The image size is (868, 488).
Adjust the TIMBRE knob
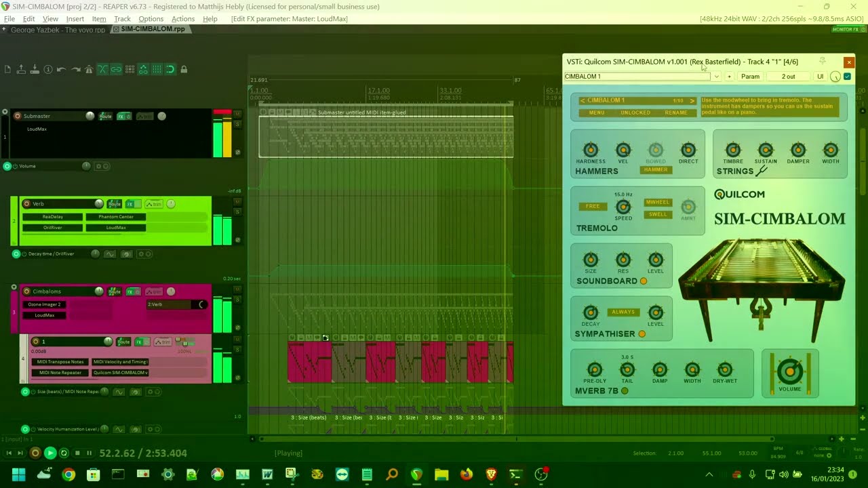(x=733, y=150)
